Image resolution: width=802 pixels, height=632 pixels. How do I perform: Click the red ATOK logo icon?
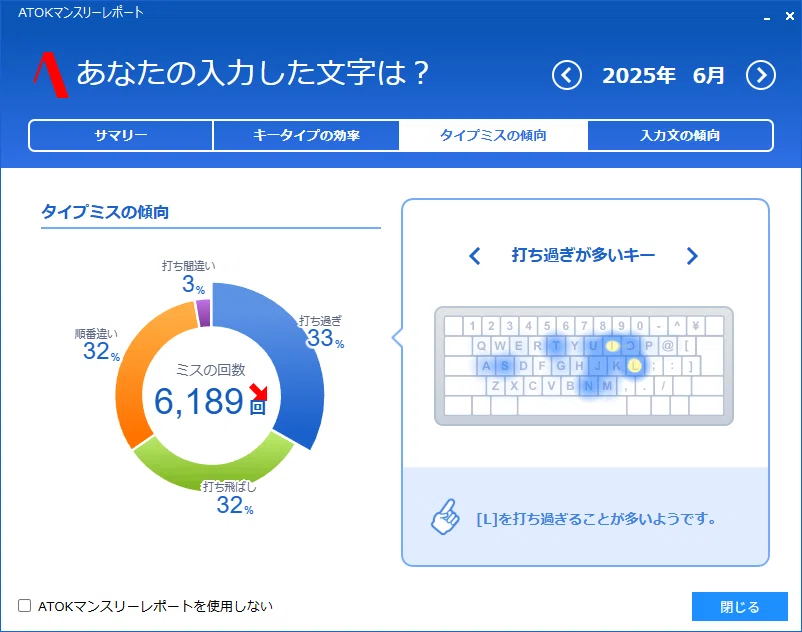[51, 75]
